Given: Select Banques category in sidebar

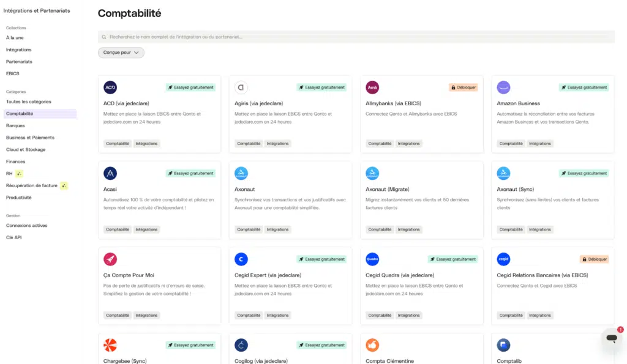Looking at the screenshot, I should tap(15, 125).
